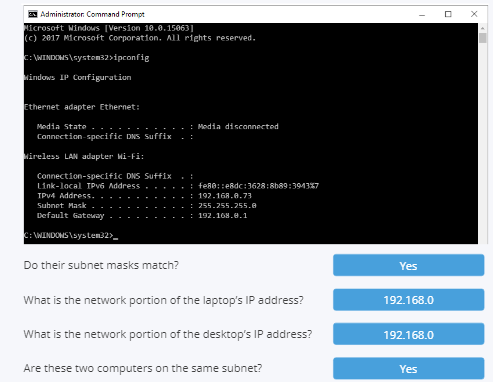
Task: Minimize the Administrator Command Prompt window
Action: coord(422,14)
